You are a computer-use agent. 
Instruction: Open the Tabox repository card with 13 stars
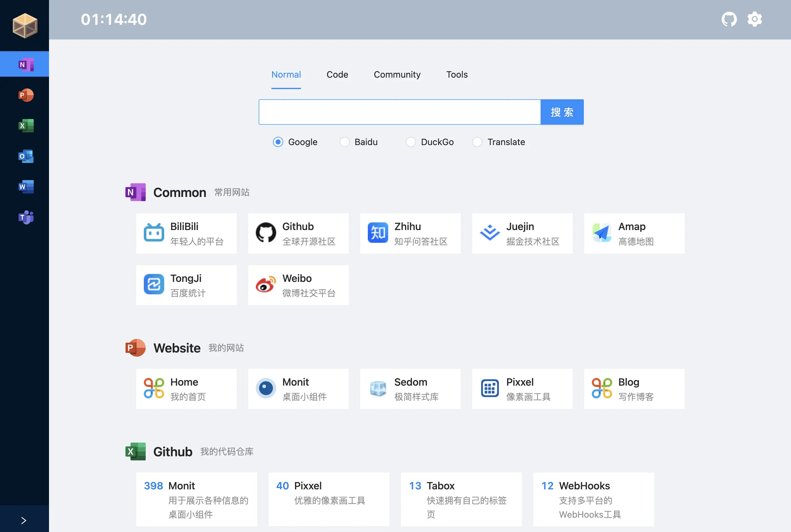point(461,500)
